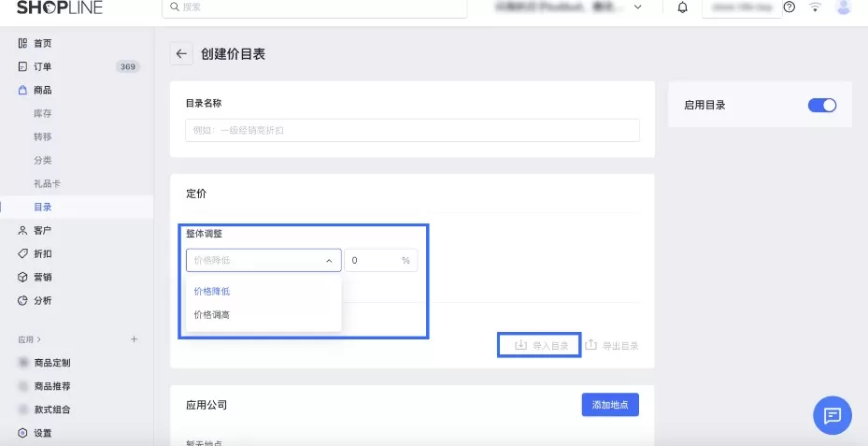Click the 分析 pie chart icon
This screenshot has width=868, height=446.
point(22,300)
